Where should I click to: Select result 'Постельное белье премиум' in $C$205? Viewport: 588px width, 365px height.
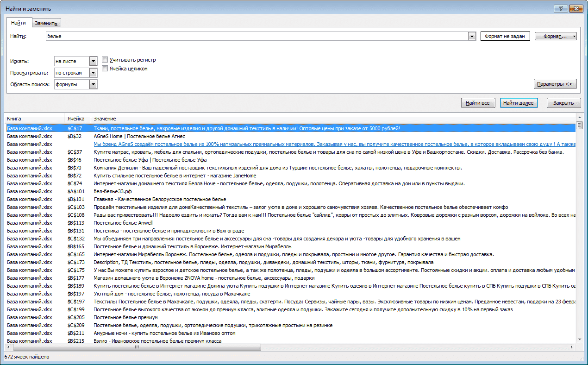click(x=290, y=317)
